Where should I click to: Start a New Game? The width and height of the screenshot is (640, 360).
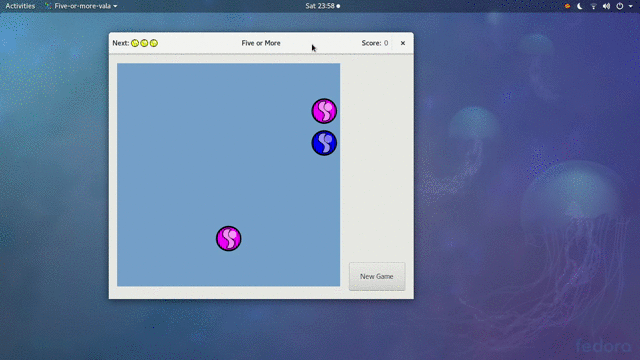(377, 276)
